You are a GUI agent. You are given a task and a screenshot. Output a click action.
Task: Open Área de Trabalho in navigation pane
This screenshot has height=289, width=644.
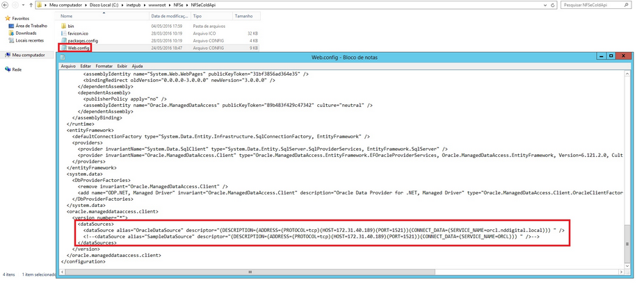coord(31,26)
